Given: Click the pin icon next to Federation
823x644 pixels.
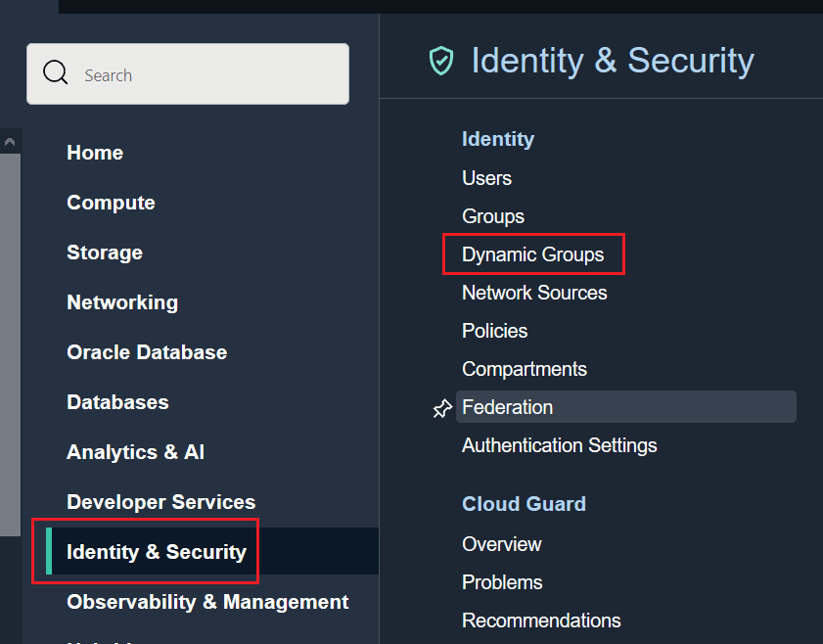Looking at the screenshot, I should (x=441, y=408).
